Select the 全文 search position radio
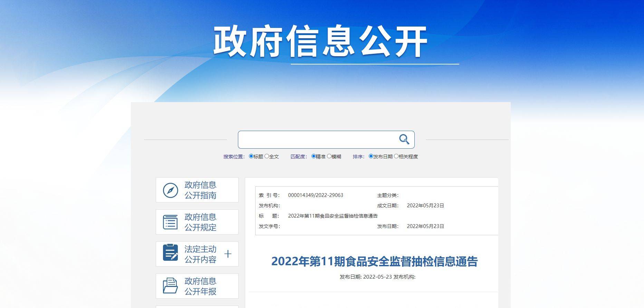The image size is (644, 308). pos(267,156)
